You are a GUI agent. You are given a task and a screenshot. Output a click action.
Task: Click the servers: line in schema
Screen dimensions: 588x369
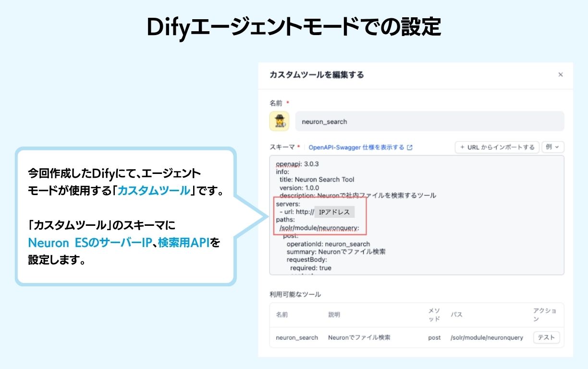pos(288,204)
